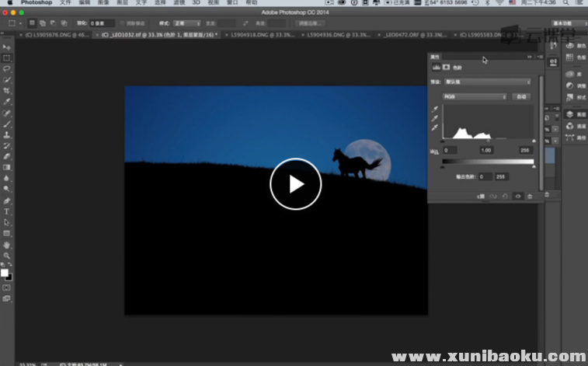588x366 pixels.
Task: Select the Horizontal Type tool
Action: [x=7, y=211]
